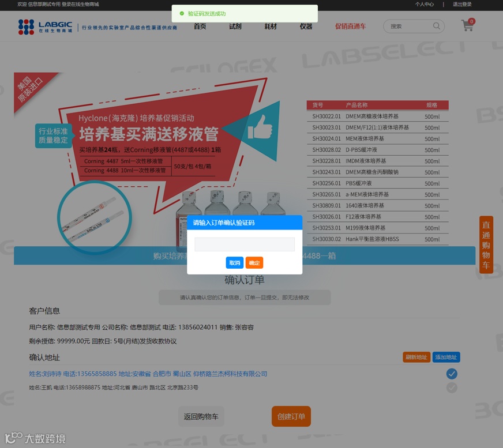This screenshot has width=503, height=448.
Task: Click the 验证码发送成功 notification
Action: click(245, 13)
